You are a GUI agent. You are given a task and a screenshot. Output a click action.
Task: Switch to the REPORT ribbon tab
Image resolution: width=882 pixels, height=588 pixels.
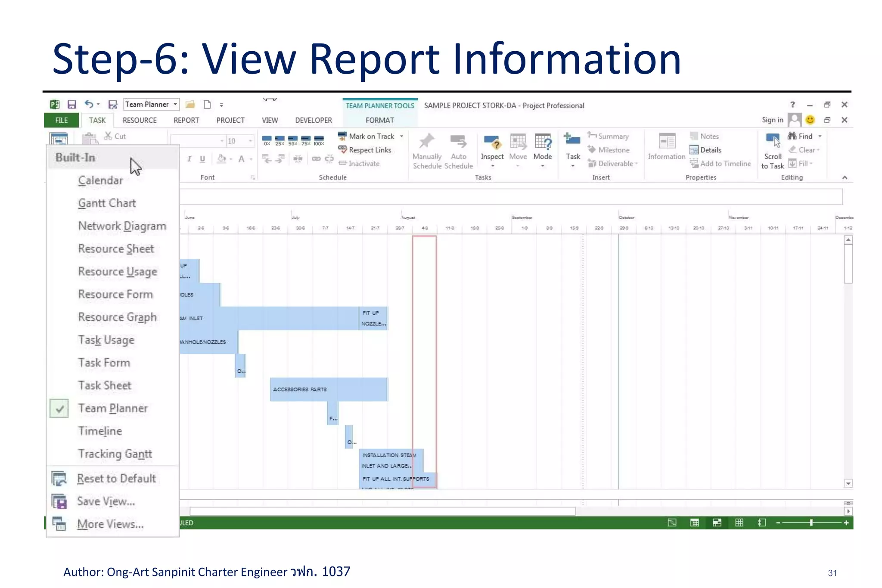coord(186,120)
